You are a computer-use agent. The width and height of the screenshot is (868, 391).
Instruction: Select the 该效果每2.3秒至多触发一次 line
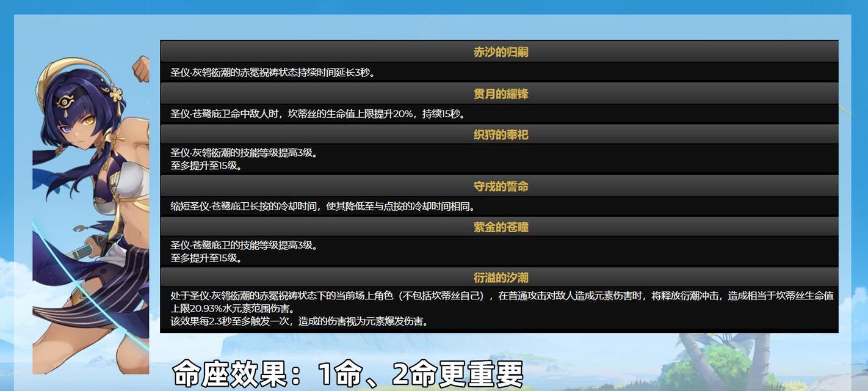(x=299, y=321)
